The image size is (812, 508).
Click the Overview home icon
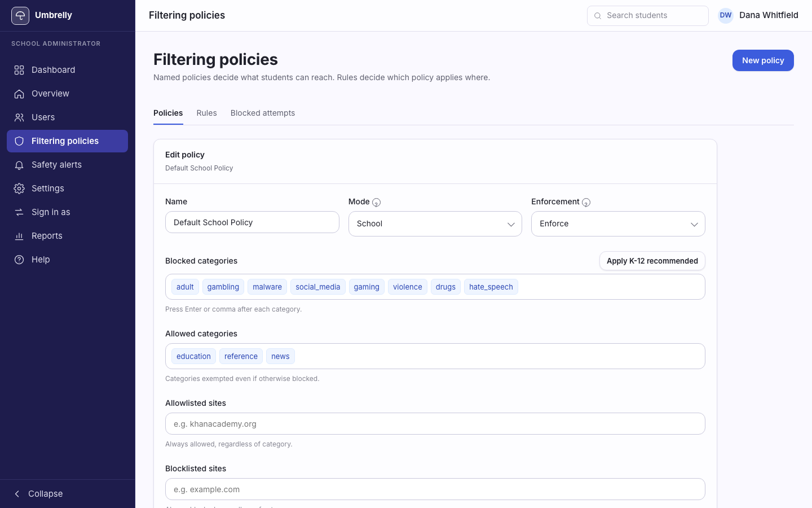click(x=19, y=94)
